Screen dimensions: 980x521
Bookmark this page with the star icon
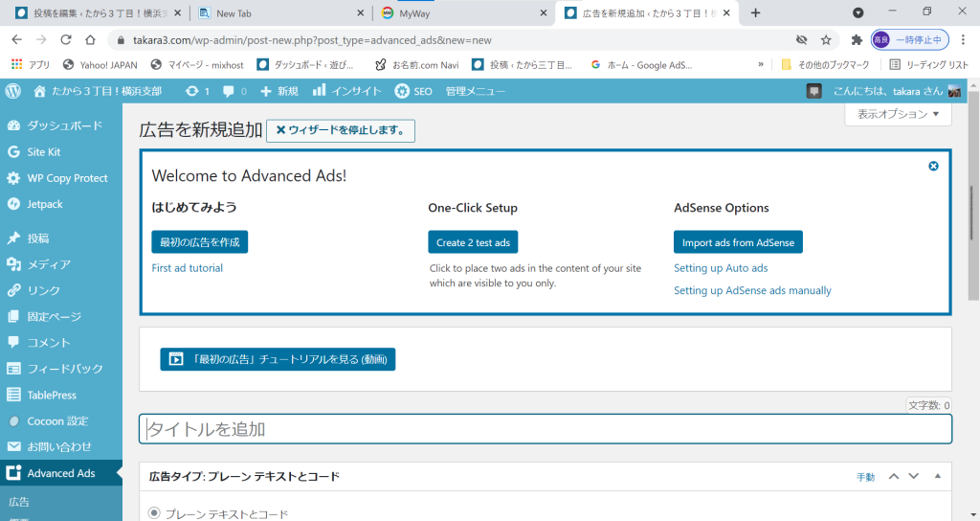point(826,40)
